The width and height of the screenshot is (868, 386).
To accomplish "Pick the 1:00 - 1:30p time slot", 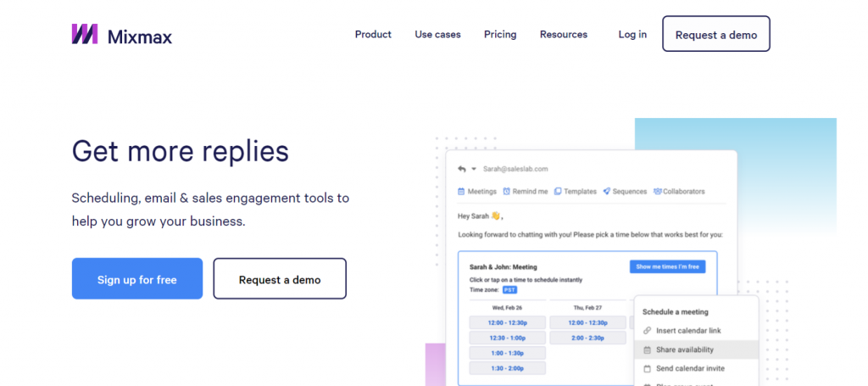I will click(x=507, y=353).
